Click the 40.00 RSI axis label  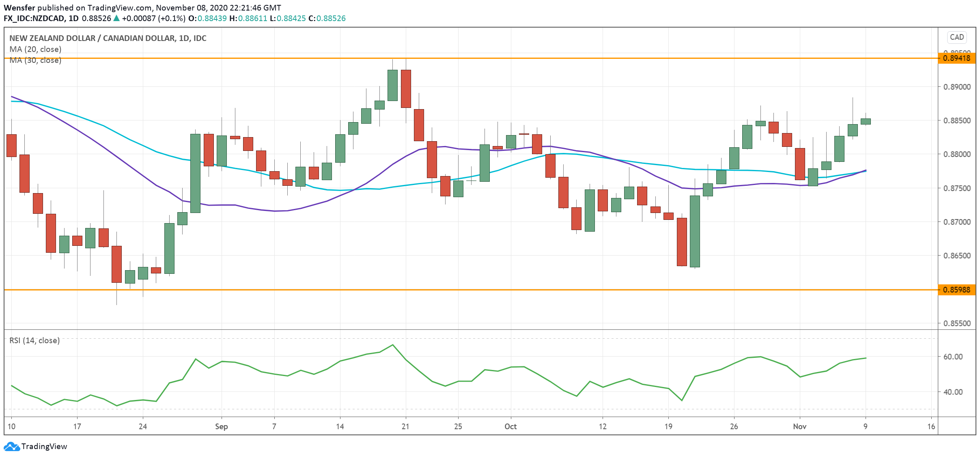point(953,392)
